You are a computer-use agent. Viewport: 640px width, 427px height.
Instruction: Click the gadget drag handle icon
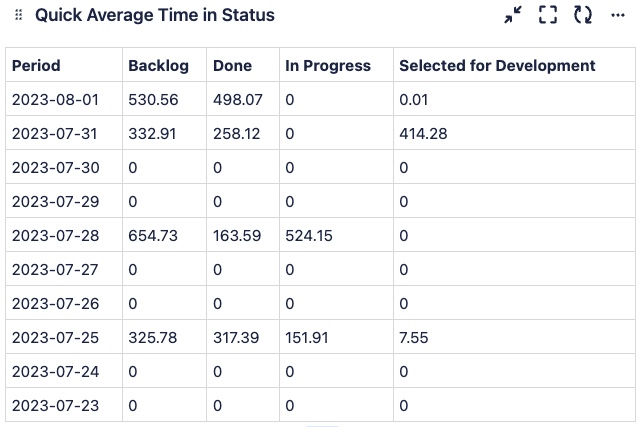tap(18, 16)
